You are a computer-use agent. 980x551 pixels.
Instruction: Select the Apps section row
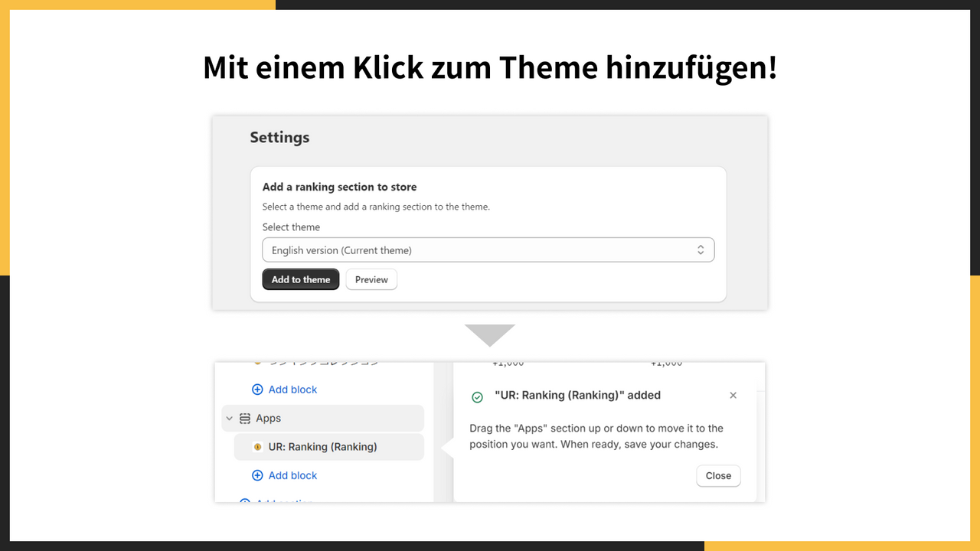pos(322,419)
